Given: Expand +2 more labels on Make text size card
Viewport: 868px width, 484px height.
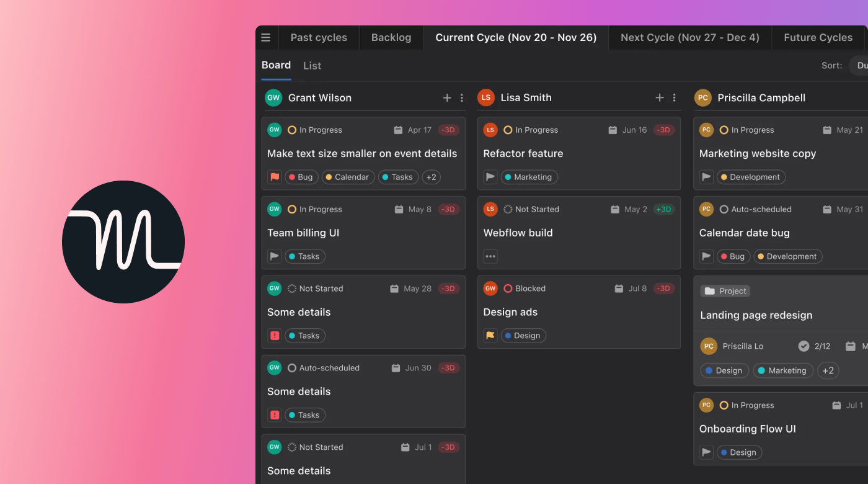Looking at the screenshot, I should coord(432,177).
